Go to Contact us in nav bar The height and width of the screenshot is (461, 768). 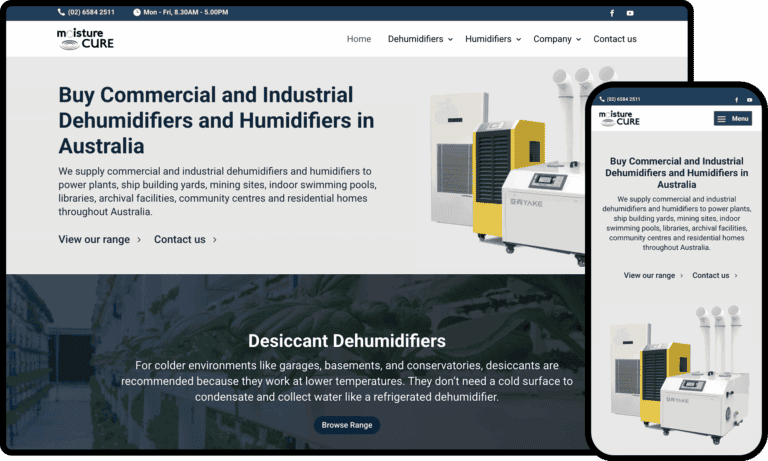click(x=615, y=39)
